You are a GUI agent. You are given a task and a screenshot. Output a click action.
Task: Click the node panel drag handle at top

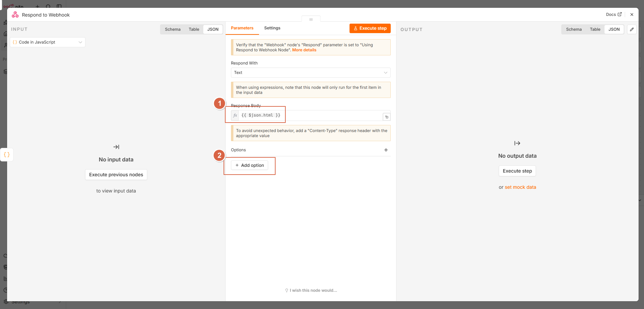tap(311, 19)
